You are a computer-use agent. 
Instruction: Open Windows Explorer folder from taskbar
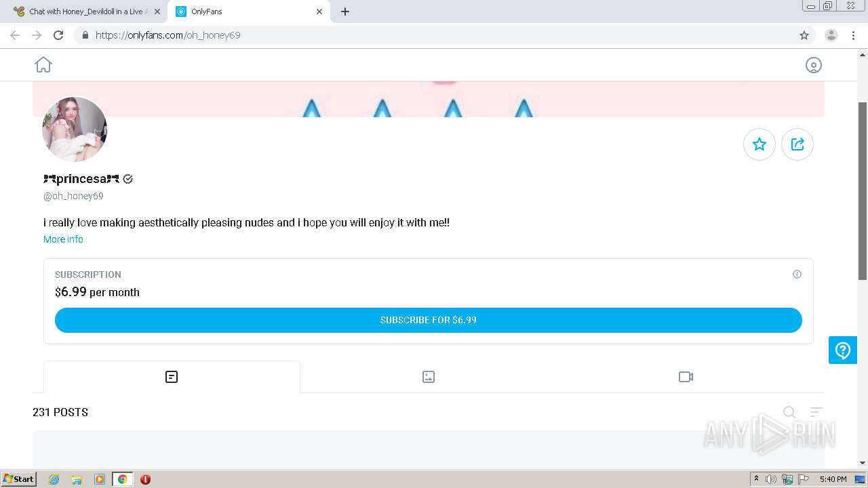point(77,479)
